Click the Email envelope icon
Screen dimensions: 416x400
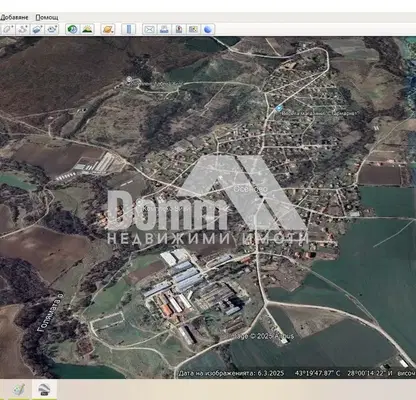(150, 29)
